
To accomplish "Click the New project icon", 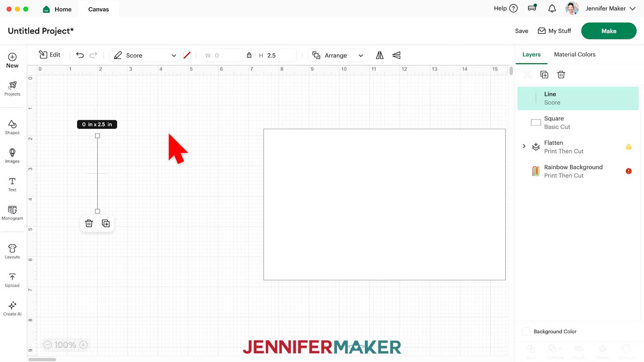I will 12,60.
